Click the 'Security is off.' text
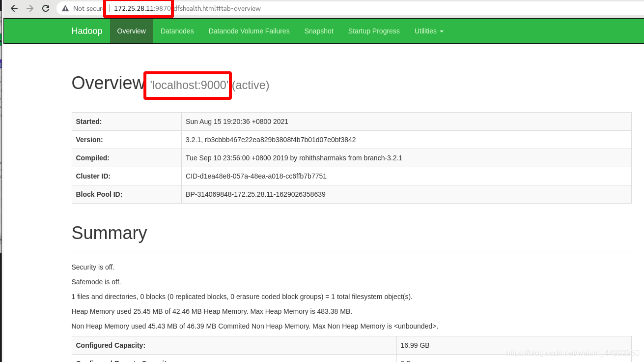 (93, 267)
